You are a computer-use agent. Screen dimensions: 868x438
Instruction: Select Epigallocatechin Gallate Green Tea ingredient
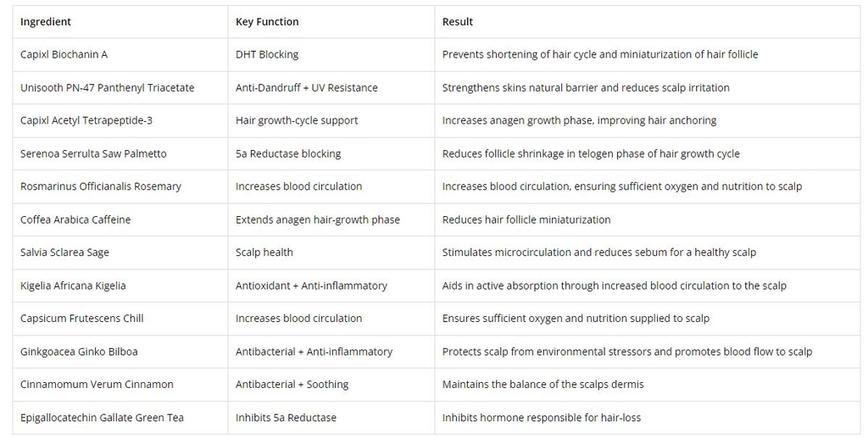pyautogui.click(x=102, y=418)
